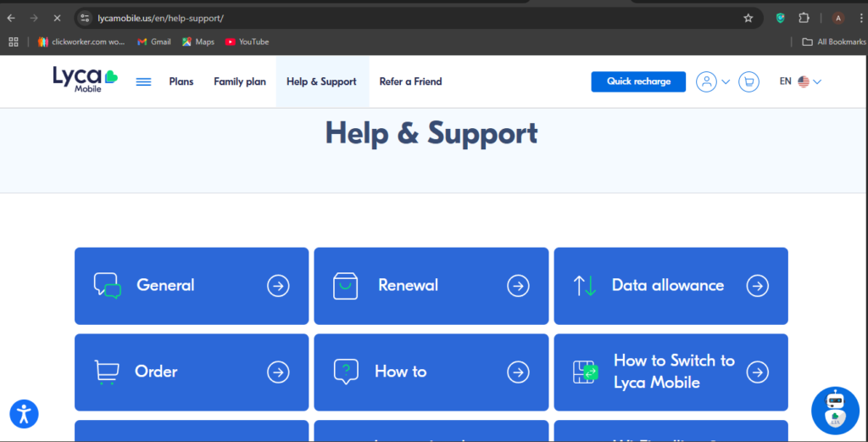Open the shopping cart icon

click(x=748, y=81)
